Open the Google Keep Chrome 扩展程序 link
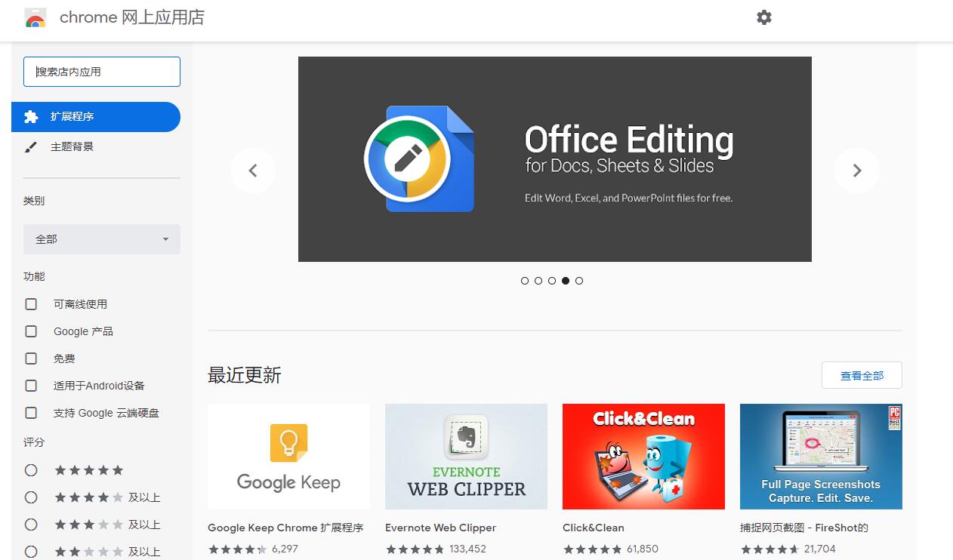Viewport: 953px width, 560px height. click(x=285, y=528)
